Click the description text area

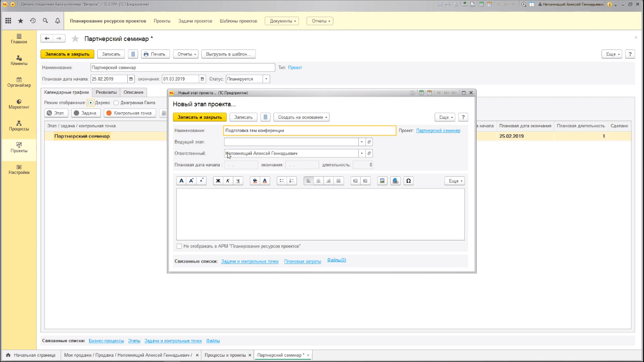pyautogui.click(x=321, y=214)
